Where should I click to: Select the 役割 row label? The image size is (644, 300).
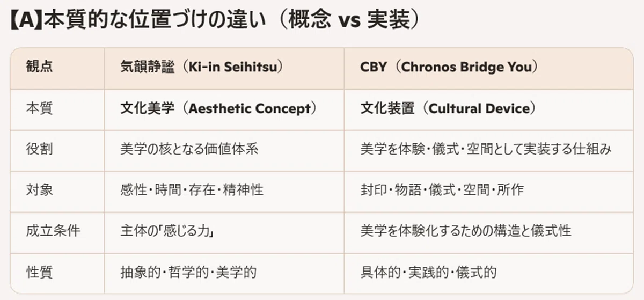pos(39,149)
